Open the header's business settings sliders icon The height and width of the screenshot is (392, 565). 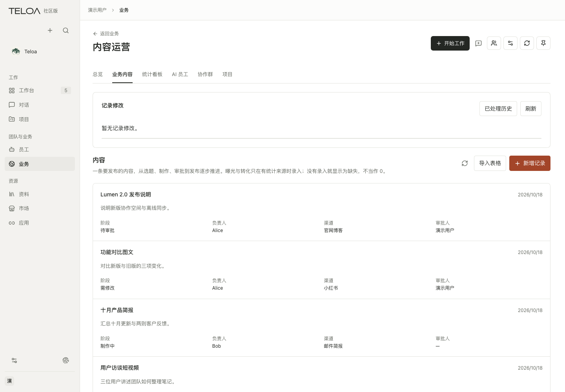coord(510,43)
